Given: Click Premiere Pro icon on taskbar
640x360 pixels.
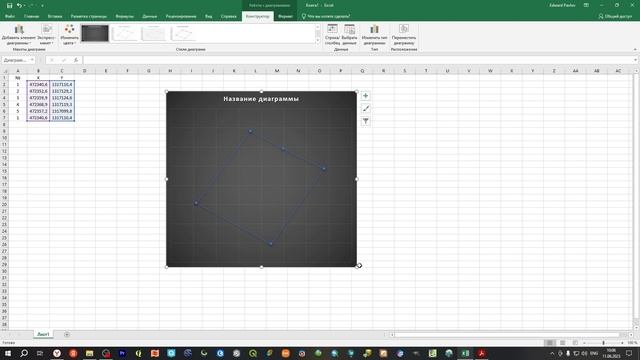Looking at the screenshot, I should coord(122,353).
